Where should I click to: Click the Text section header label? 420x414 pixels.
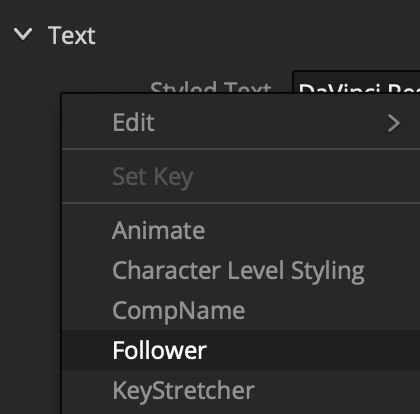pos(72,35)
